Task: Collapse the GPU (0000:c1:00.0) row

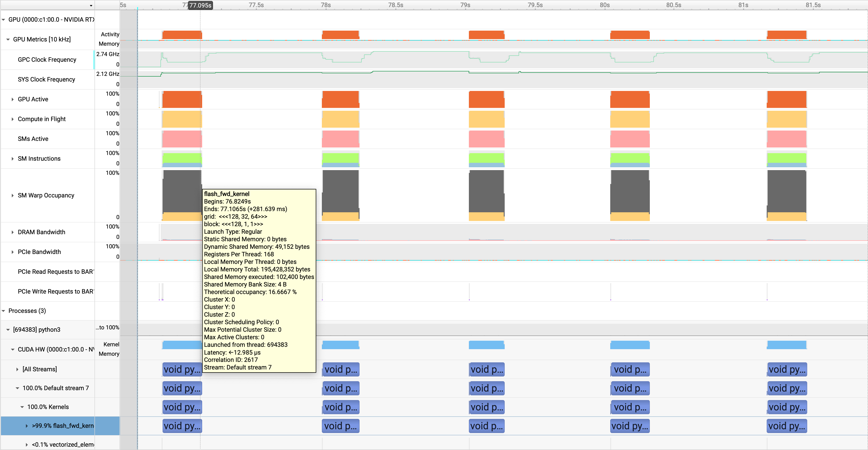Action: point(4,20)
